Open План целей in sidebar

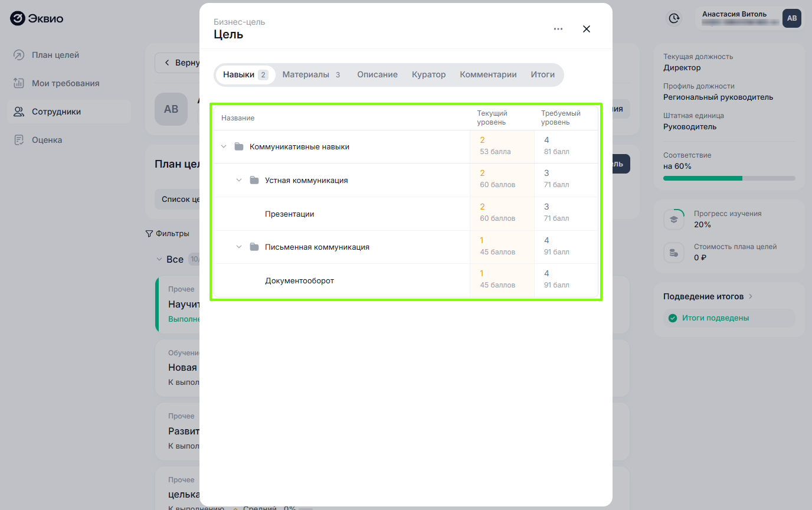tap(69, 55)
